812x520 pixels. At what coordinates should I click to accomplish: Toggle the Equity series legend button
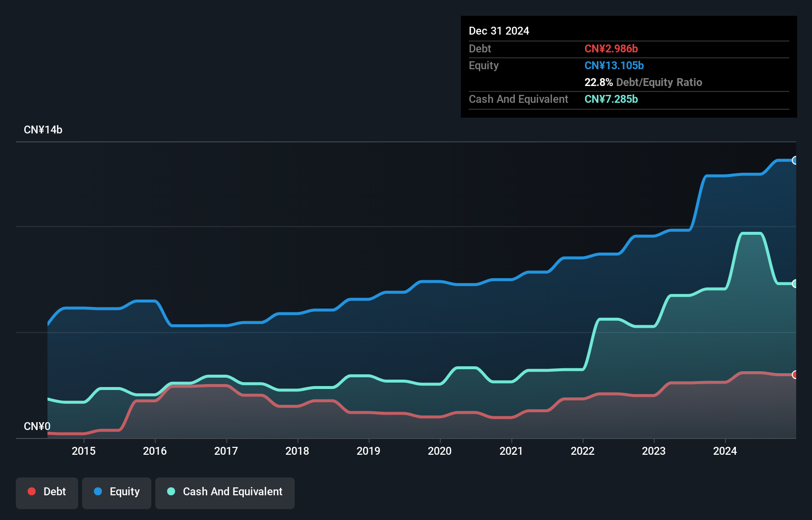117,492
